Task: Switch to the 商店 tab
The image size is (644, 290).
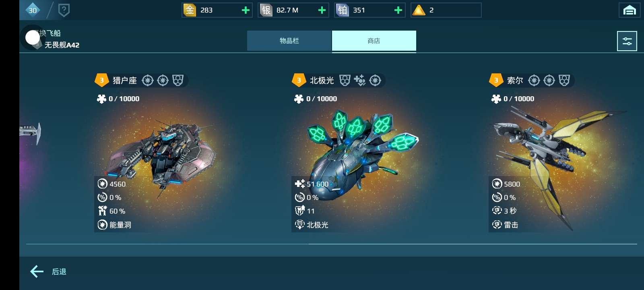Action: click(x=374, y=41)
